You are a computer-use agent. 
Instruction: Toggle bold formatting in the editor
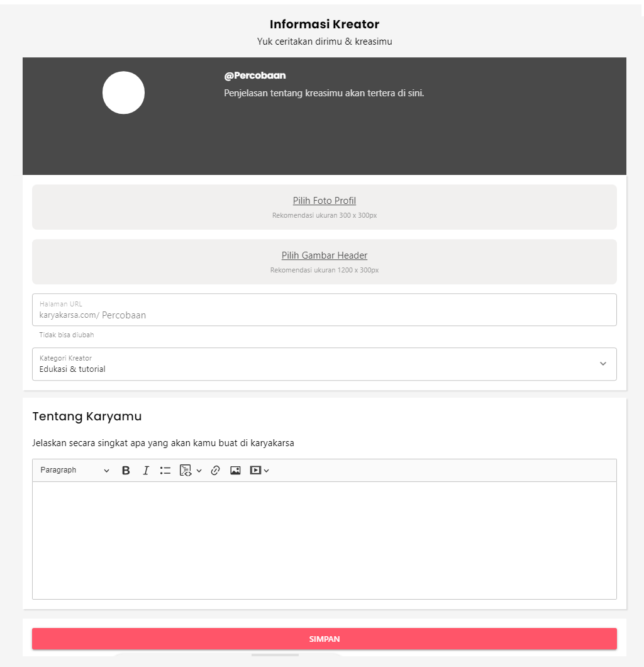tap(126, 470)
